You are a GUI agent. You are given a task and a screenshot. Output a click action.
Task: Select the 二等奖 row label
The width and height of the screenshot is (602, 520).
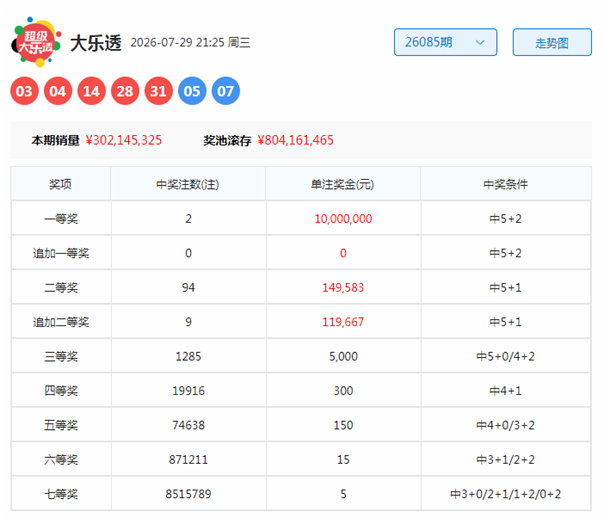click(x=61, y=288)
